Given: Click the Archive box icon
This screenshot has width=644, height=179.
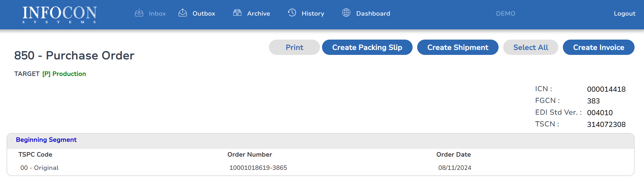Looking at the screenshot, I should pos(237,13).
